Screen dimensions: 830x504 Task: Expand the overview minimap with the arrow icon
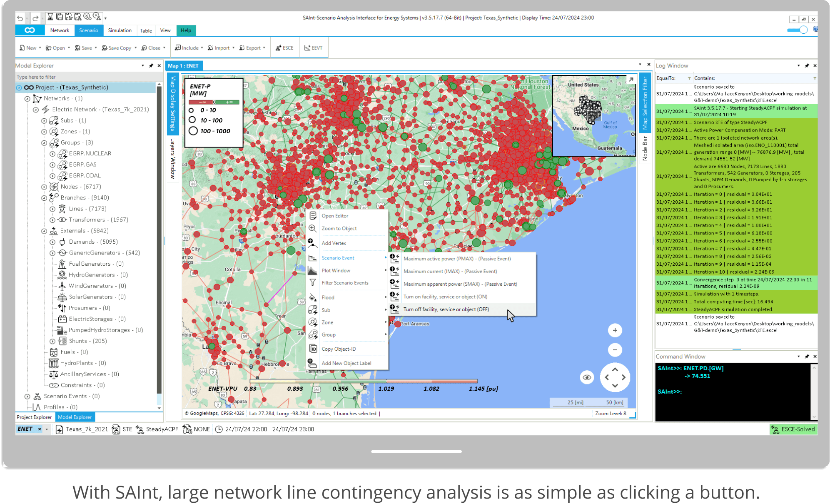point(631,80)
